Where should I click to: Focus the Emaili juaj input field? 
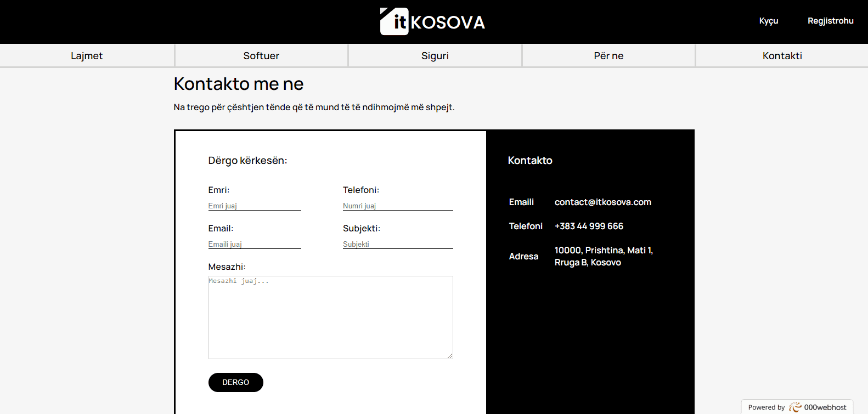click(x=255, y=244)
